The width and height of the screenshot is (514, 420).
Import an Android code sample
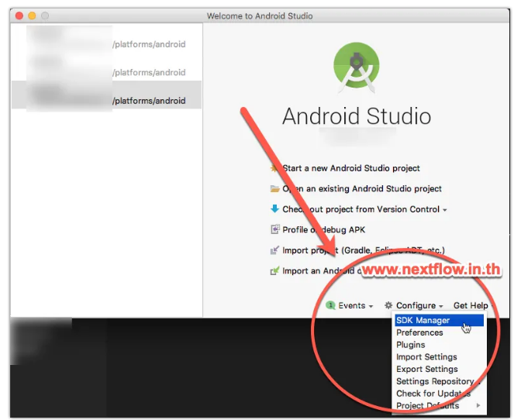click(x=322, y=271)
